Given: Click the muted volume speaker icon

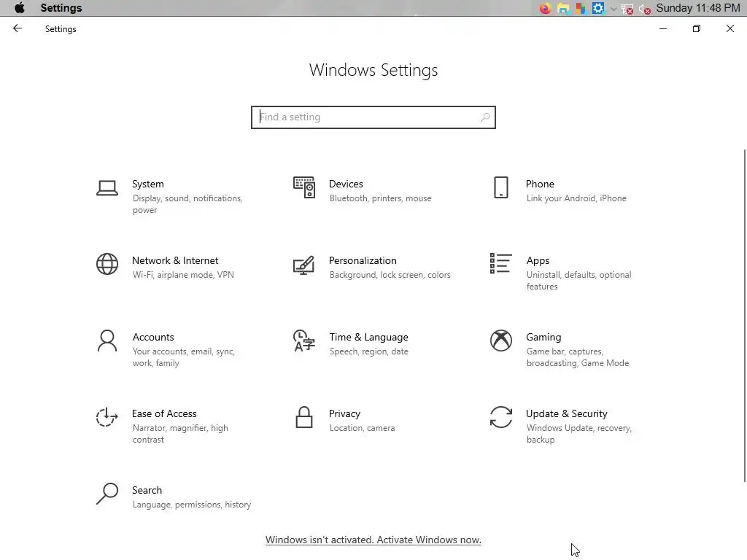Looking at the screenshot, I should 645,9.
